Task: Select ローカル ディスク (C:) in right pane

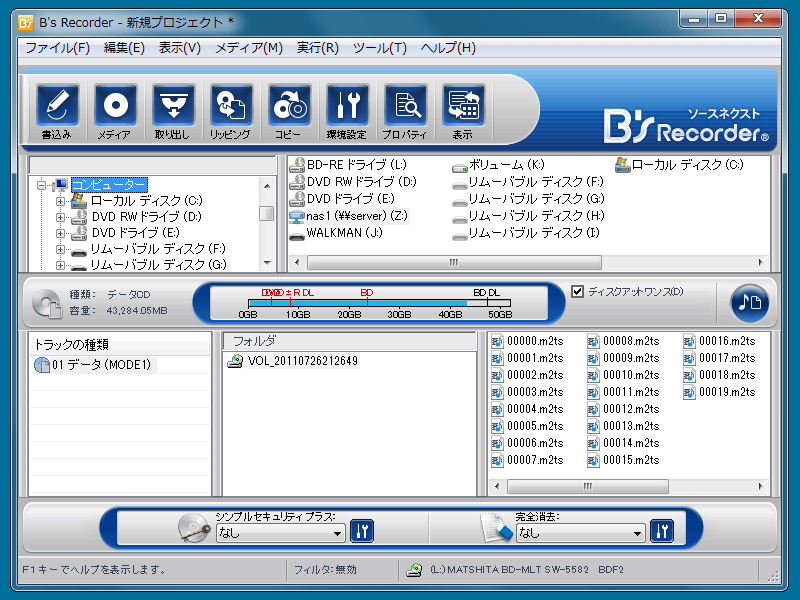Action: pos(680,165)
